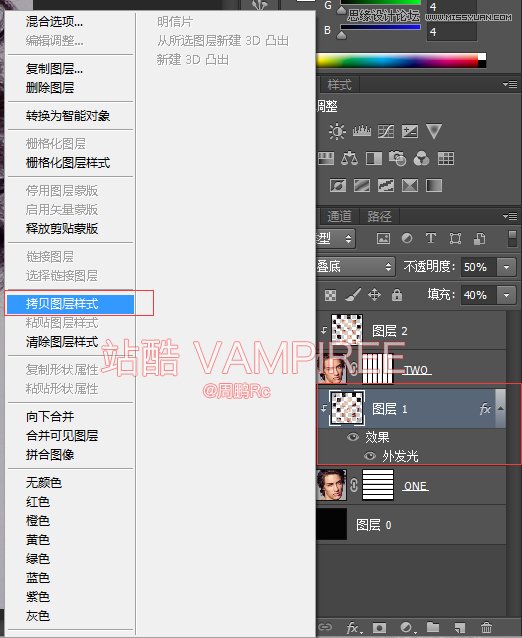Toggle lock position

(x=374, y=295)
